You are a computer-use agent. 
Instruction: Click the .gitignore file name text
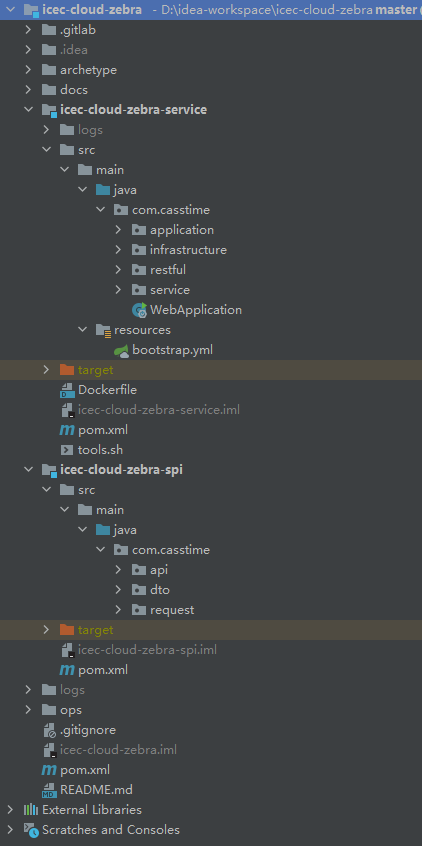coord(88,731)
